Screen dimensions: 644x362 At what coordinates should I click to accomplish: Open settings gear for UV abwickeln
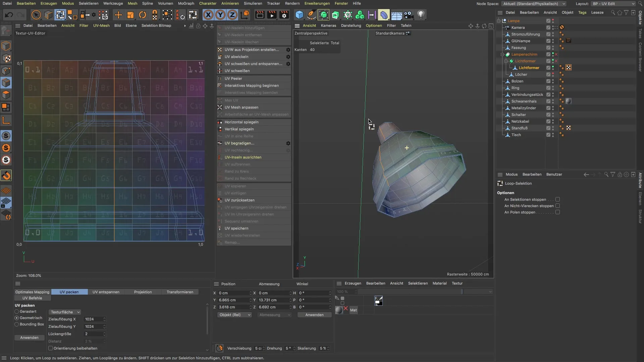click(x=288, y=57)
